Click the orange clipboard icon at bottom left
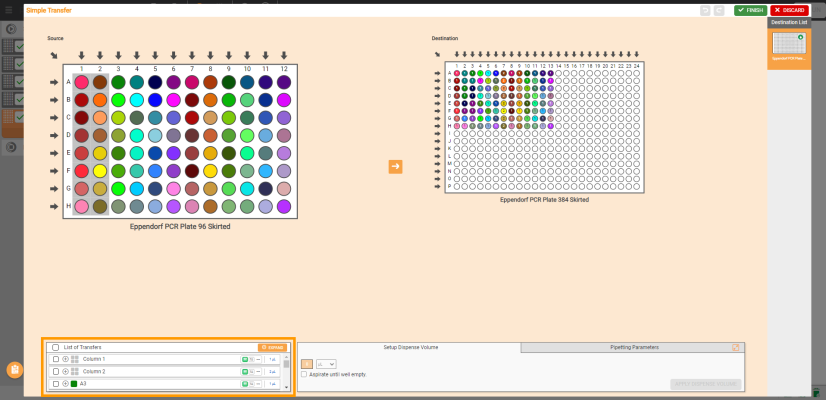826x400 pixels. click(x=14, y=370)
